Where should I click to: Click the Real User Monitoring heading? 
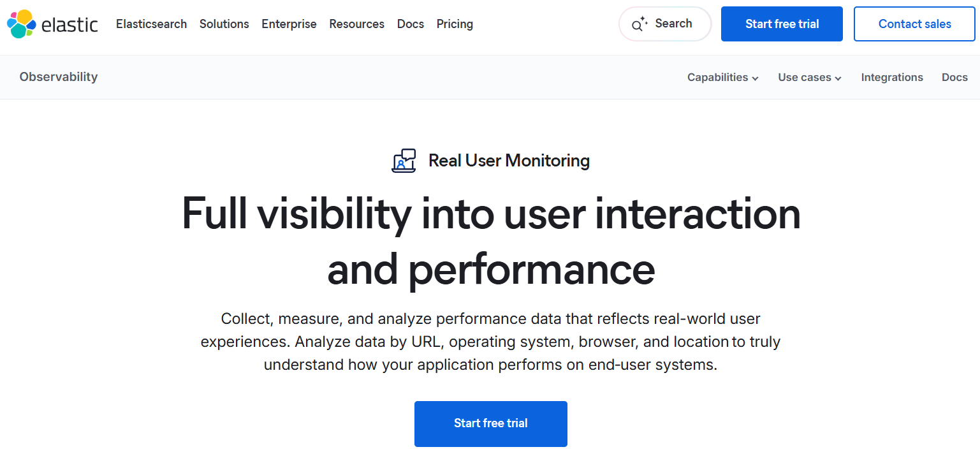[509, 160]
